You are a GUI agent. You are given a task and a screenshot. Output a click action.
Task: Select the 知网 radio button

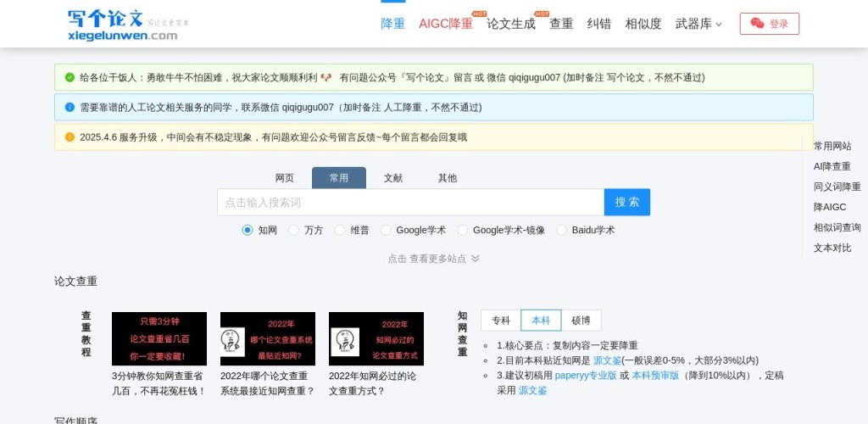(248, 230)
